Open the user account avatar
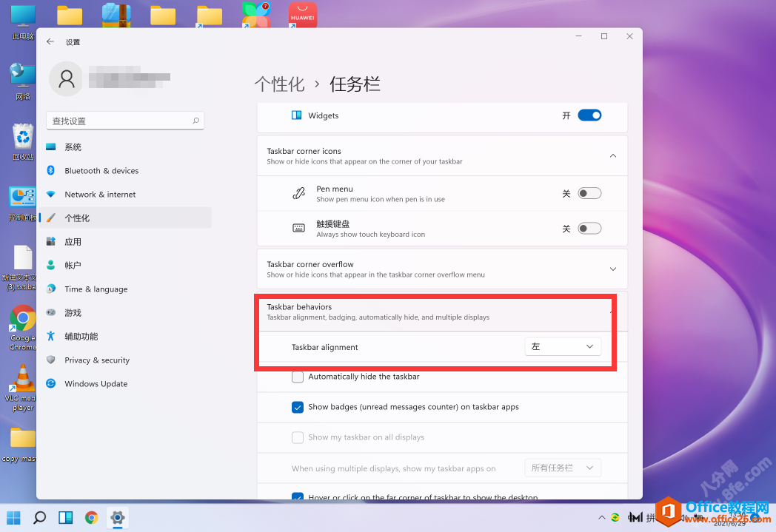The image size is (776, 532). [x=66, y=78]
